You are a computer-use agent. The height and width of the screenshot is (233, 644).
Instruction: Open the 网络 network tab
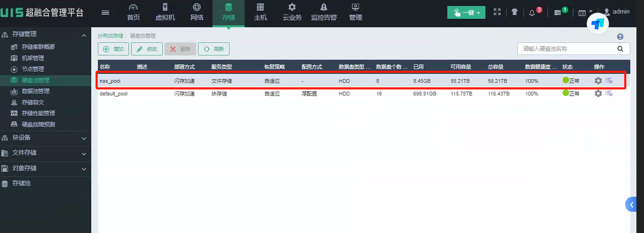[x=197, y=12]
